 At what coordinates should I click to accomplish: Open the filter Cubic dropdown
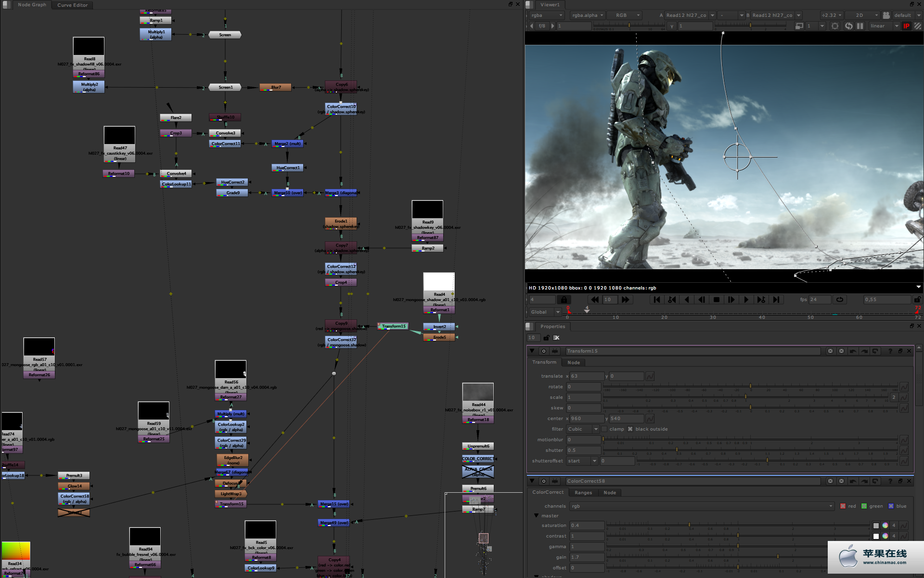tap(583, 429)
